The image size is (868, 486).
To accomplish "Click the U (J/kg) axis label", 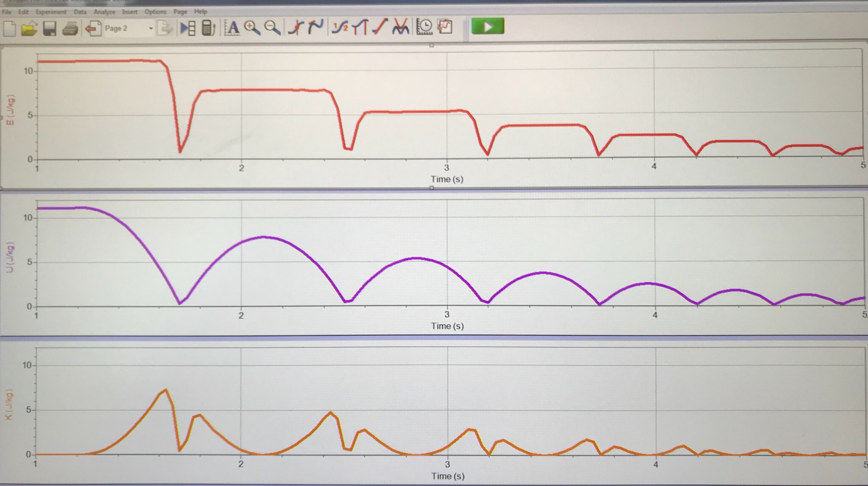I will (11, 258).
